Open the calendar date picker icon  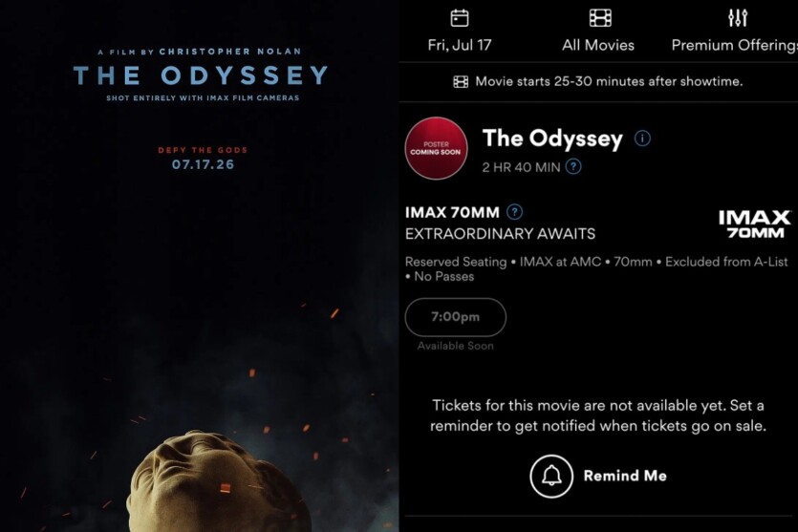click(x=459, y=18)
